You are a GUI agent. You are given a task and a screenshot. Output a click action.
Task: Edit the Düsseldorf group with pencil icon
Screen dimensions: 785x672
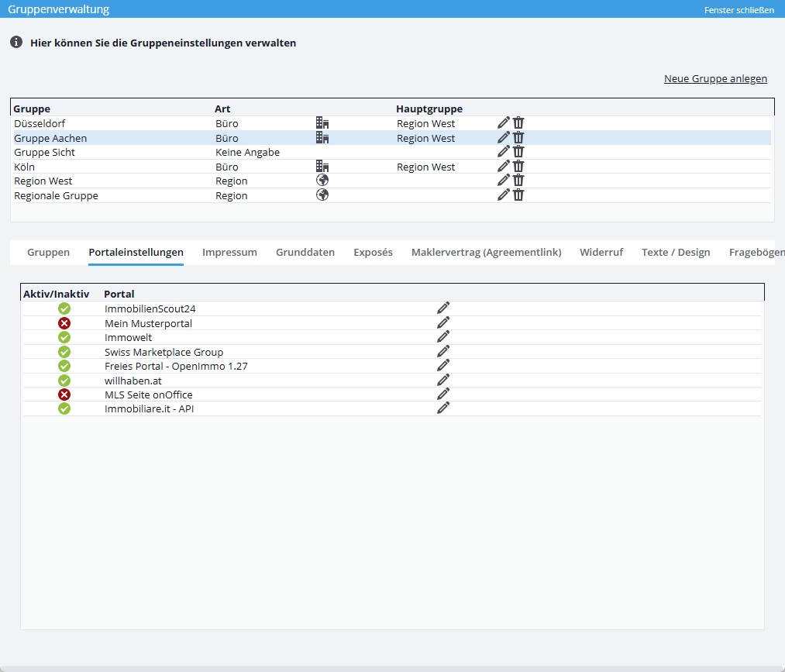504,122
